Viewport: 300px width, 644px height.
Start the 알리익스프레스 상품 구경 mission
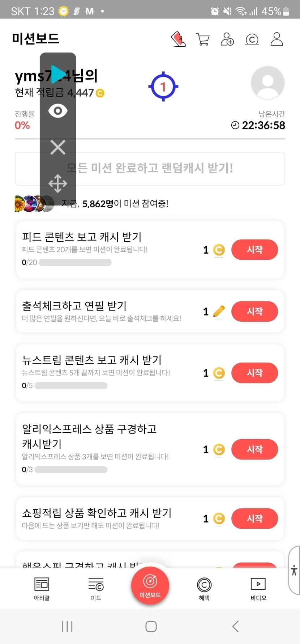254,449
